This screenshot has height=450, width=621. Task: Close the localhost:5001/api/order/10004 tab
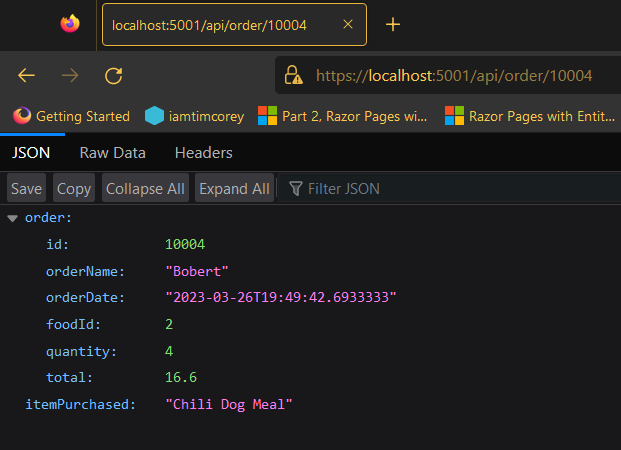(348, 25)
